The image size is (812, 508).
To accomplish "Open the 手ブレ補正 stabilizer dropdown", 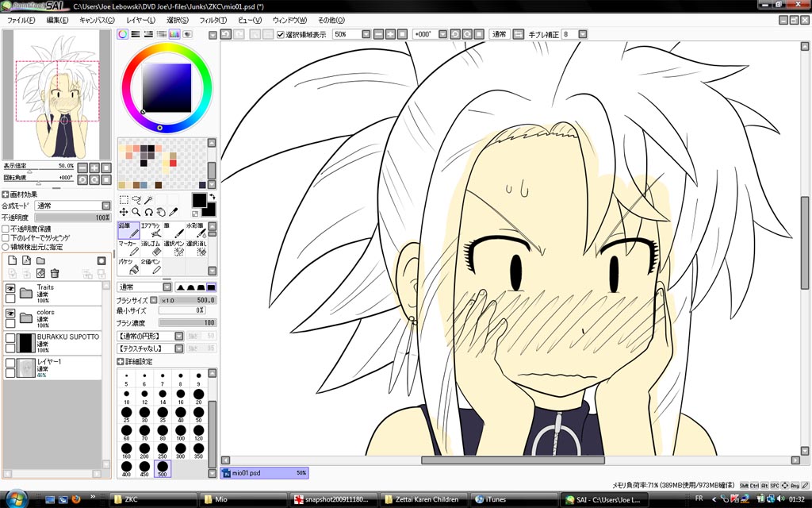I will tap(583, 34).
